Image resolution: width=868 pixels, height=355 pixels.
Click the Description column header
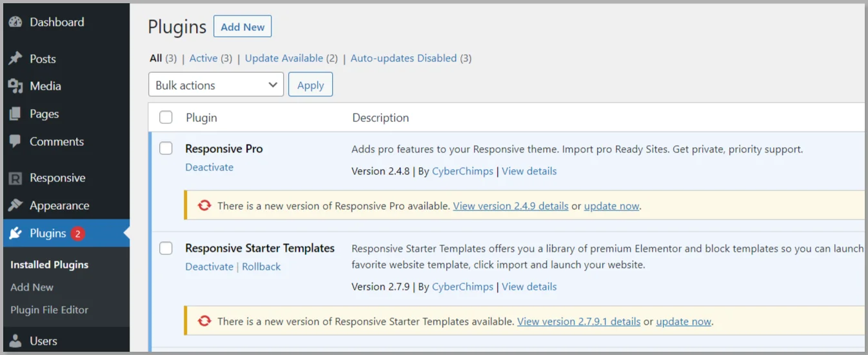pyautogui.click(x=380, y=117)
